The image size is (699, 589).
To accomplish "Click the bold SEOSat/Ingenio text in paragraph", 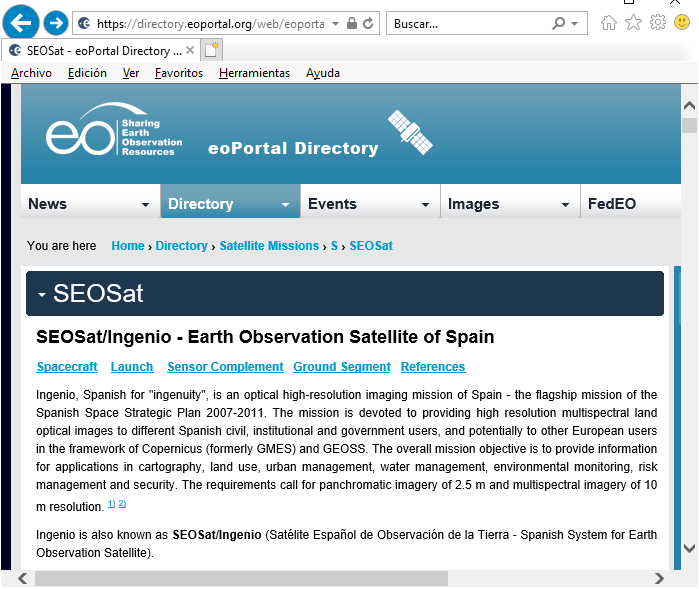I will (217, 535).
